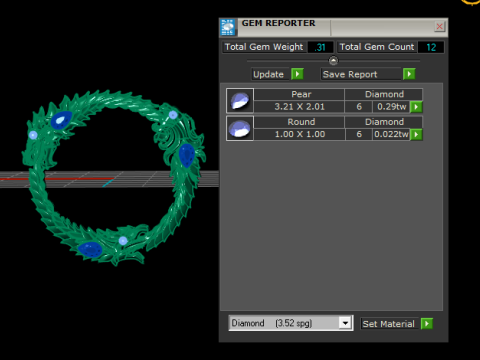Collapse the panel with the round arrow handle

click(x=333, y=61)
